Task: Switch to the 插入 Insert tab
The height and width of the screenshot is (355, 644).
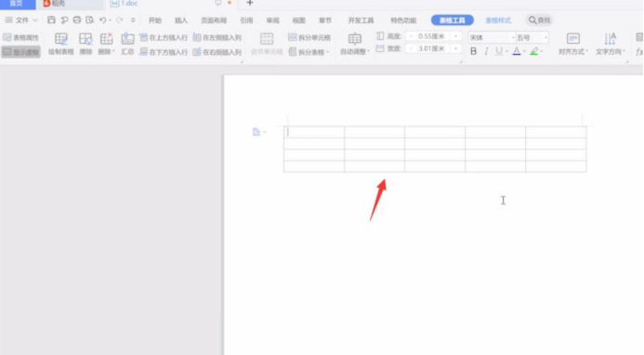Action: [181, 20]
